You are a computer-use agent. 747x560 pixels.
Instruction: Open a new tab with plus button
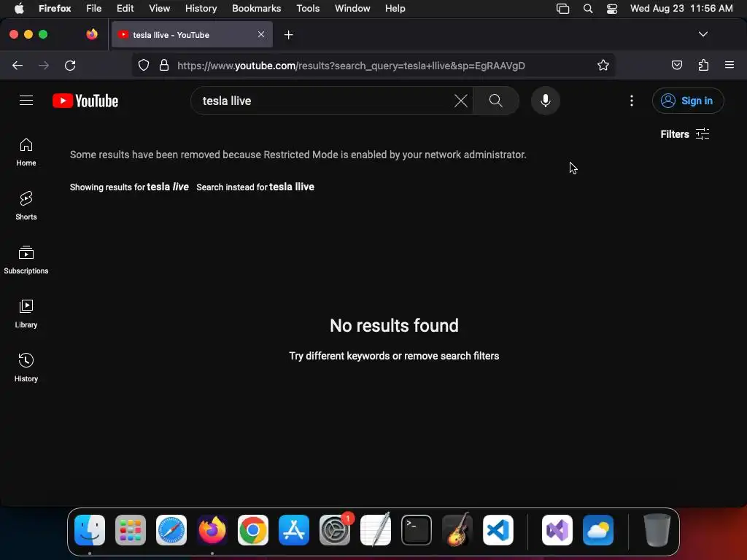[x=288, y=35]
